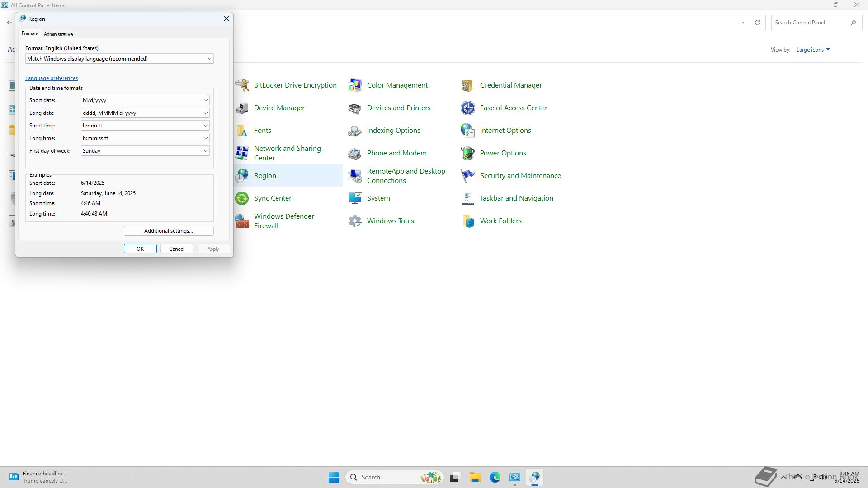The image size is (868, 488).
Task: Click the Sync Center green icon
Action: click(242, 198)
